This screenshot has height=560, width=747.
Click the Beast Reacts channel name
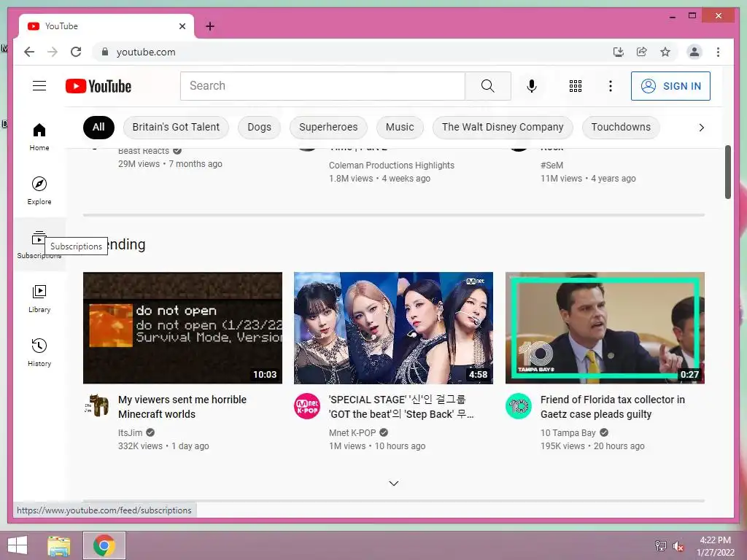[144, 151]
